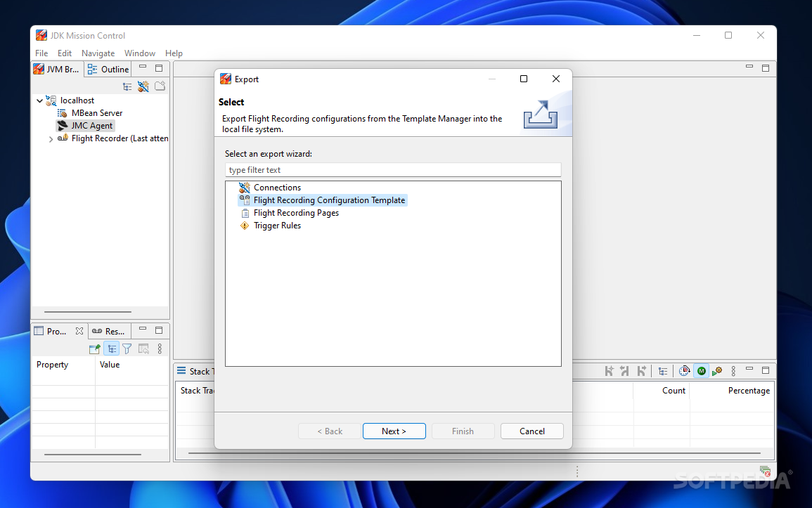The width and height of the screenshot is (812, 508).
Task: Minimize the Properties panel
Action: click(x=143, y=329)
